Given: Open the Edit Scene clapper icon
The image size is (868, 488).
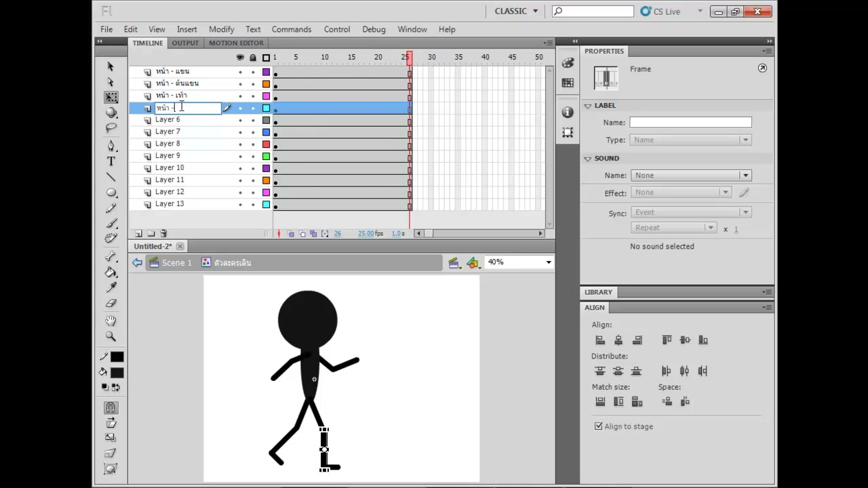Looking at the screenshot, I should tap(454, 263).
